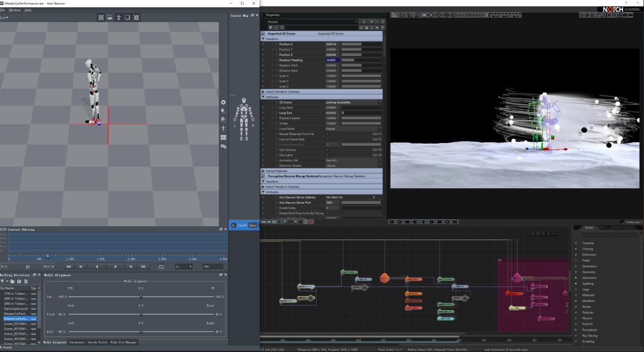Image resolution: width=644 pixels, height=352 pixels.
Task: Click the square shadow icon above Axis Neuron viewport
Action: click(x=128, y=18)
